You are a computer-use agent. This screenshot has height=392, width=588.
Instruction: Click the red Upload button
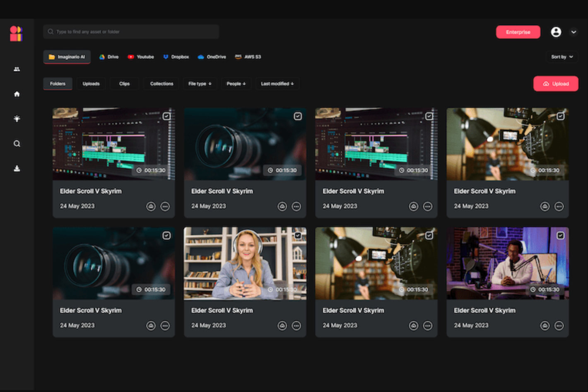coord(556,84)
